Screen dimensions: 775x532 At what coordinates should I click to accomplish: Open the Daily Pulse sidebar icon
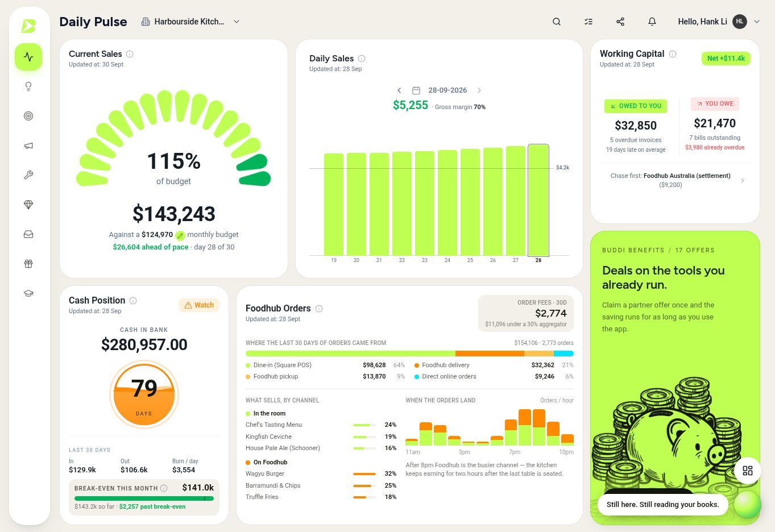click(x=28, y=57)
